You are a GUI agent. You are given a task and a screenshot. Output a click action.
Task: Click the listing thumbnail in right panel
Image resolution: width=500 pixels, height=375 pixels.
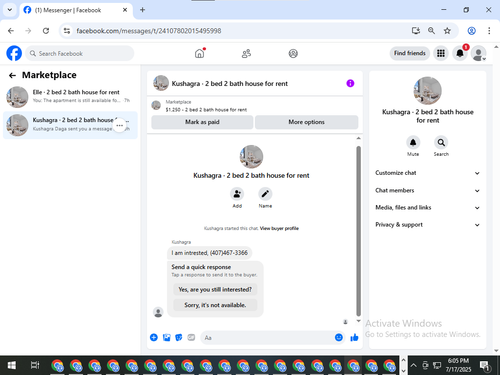pyautogui.click(x=427, y=91)
